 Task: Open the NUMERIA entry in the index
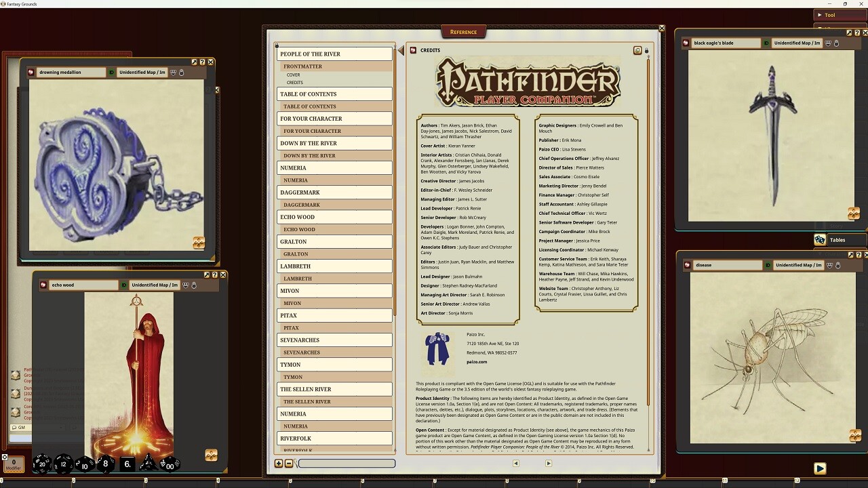click(x=334, y=167)
